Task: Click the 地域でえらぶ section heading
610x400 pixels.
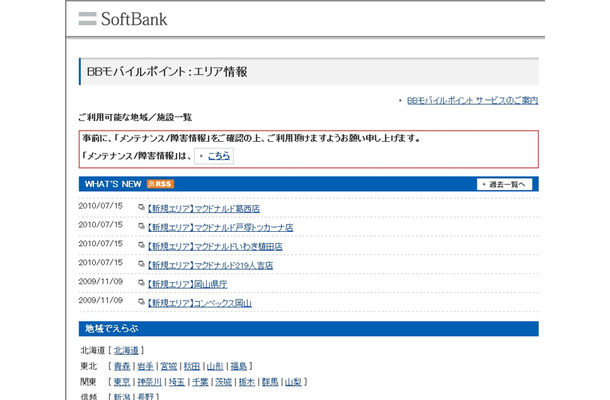Action: point(112,328)
